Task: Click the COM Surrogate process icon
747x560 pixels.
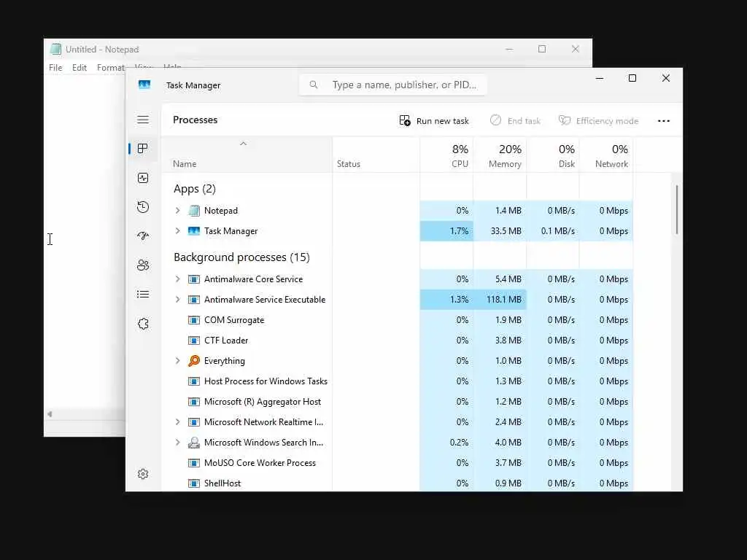Action: (x=194, y=320)
